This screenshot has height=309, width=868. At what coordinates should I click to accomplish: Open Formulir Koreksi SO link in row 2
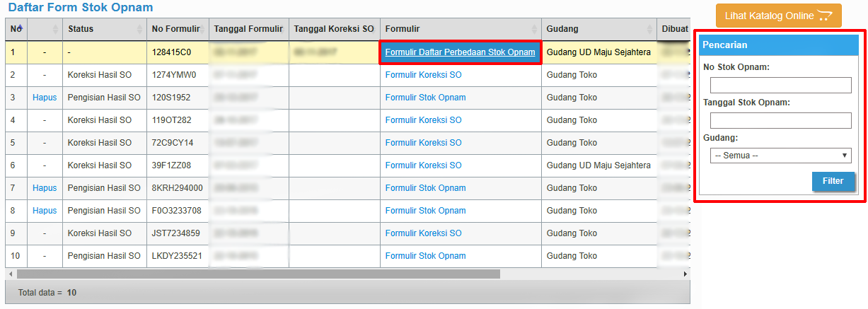coord(423,75)
